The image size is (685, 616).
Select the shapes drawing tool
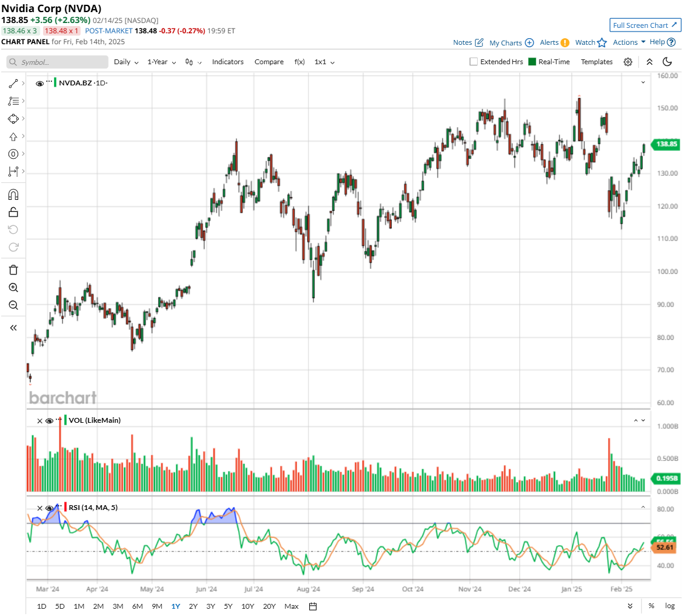tap(13, 119)
